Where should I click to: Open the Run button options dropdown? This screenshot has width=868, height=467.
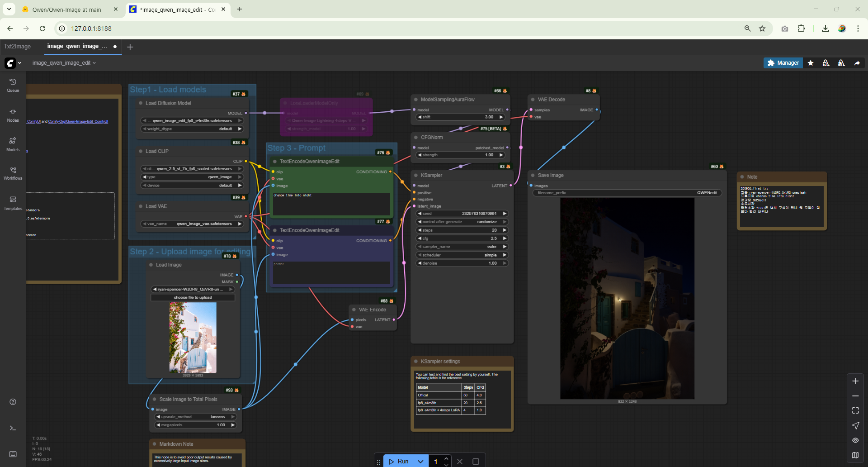point(420,462)
